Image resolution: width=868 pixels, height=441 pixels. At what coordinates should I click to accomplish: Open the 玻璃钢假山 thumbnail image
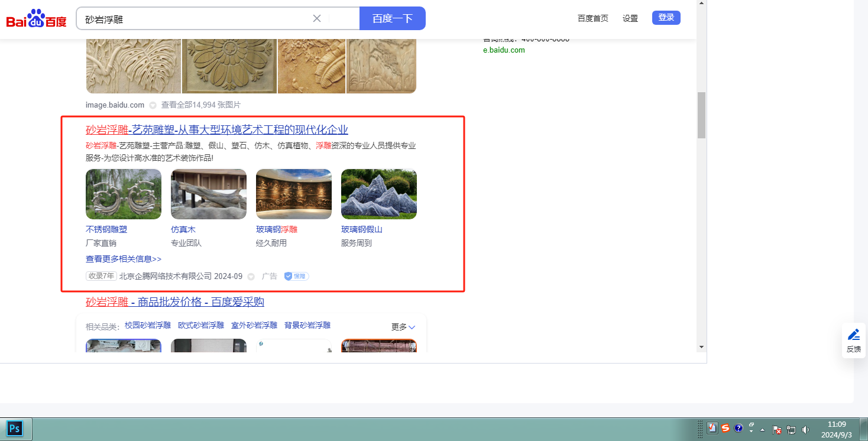coord(379,194)
